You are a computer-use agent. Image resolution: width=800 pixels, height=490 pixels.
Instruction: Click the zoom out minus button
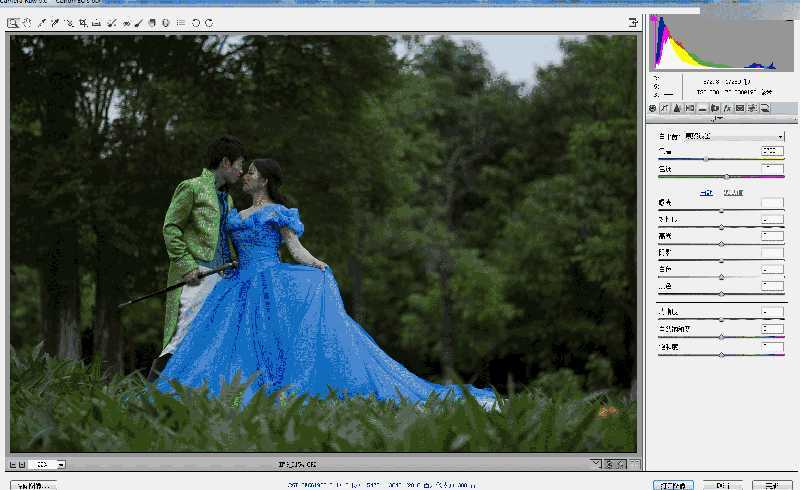click(13, 464)
